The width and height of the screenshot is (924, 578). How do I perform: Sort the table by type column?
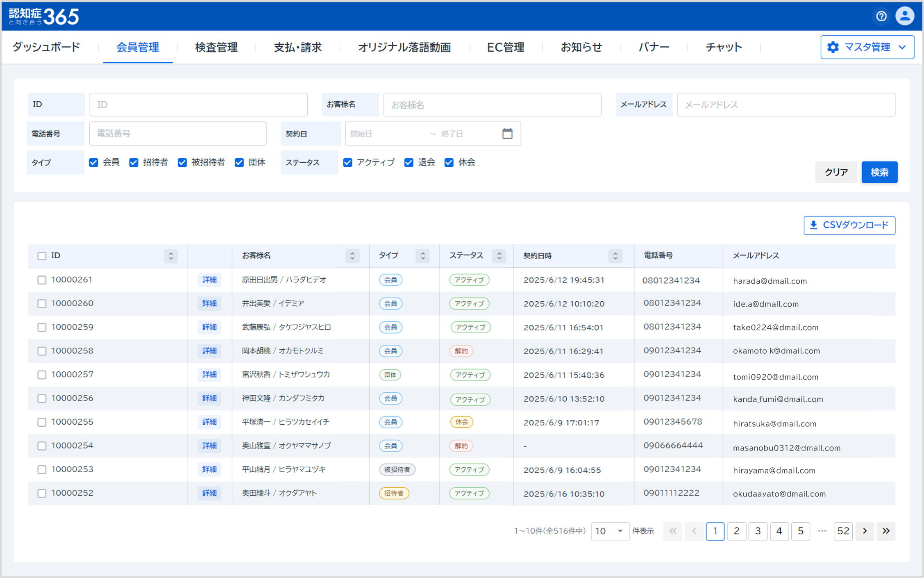click(x=422, y=256)
